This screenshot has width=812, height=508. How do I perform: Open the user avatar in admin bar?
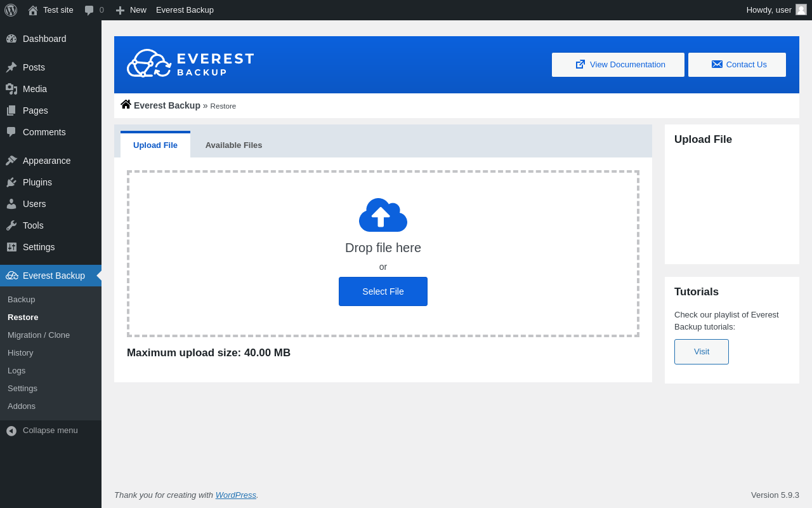pos(801,10)
